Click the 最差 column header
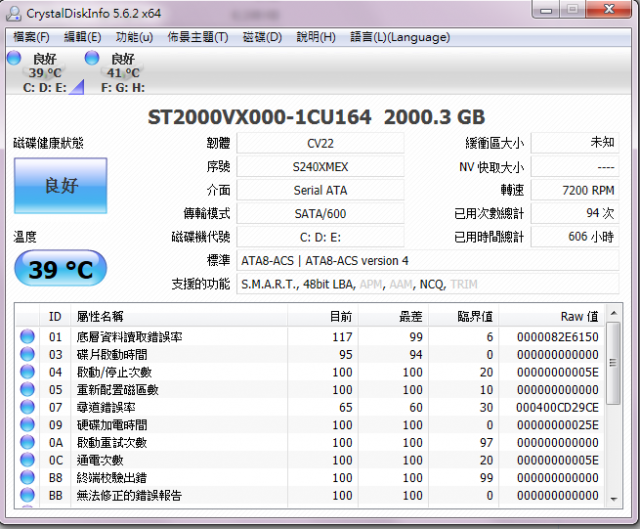The image size is (640, 529). (x=393, y=316)
